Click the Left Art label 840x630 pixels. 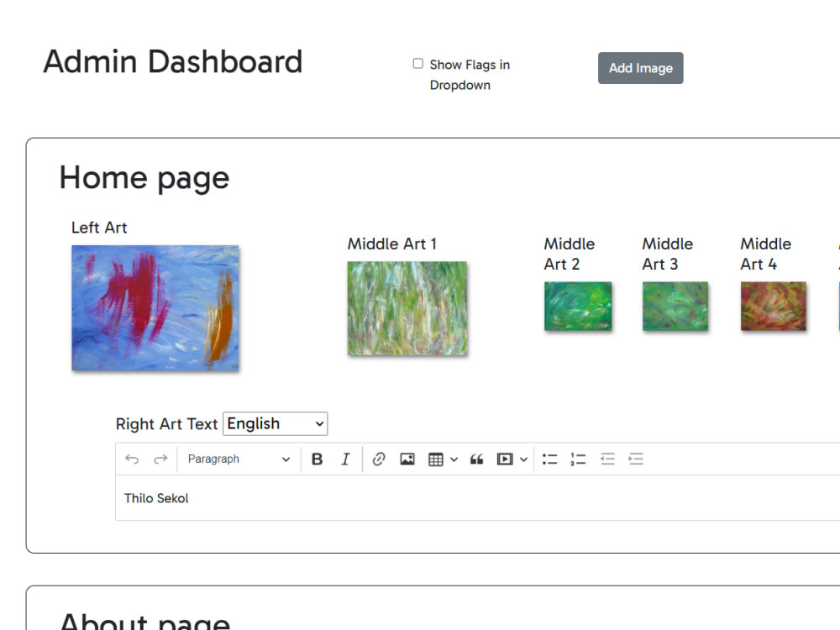99,228
